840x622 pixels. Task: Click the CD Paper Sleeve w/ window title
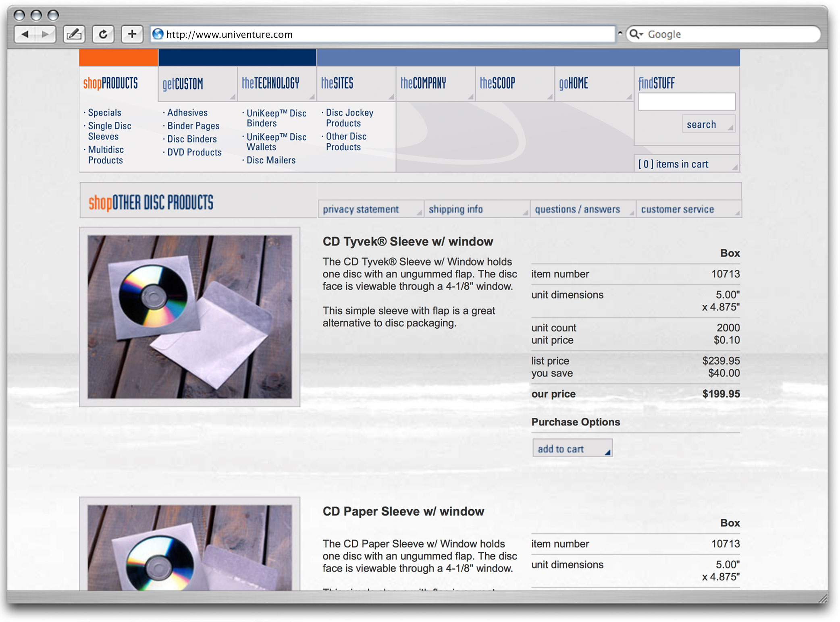[403, 511]
